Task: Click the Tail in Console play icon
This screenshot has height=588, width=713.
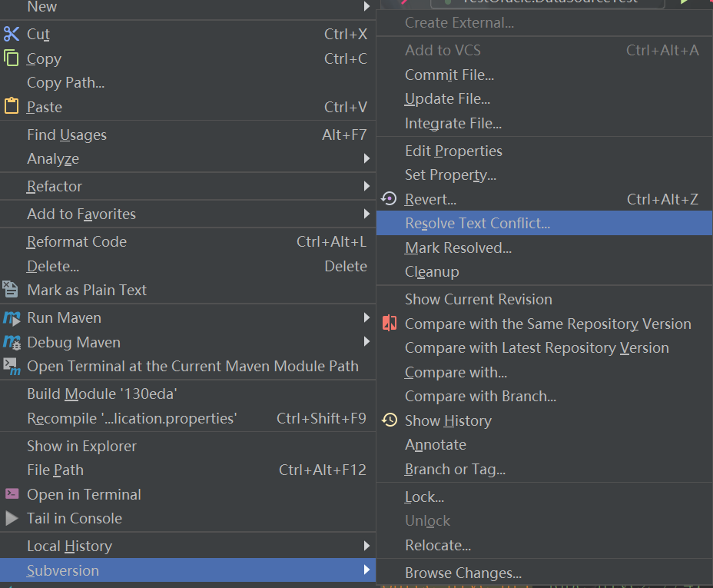Action: (x=12, y=518)
